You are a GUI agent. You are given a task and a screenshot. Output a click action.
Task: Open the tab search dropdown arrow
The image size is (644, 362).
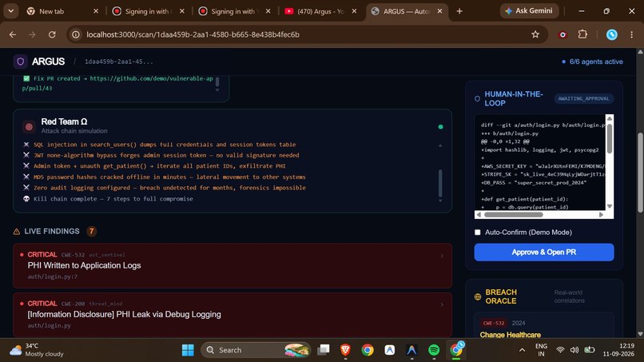[x=11, y=11]
